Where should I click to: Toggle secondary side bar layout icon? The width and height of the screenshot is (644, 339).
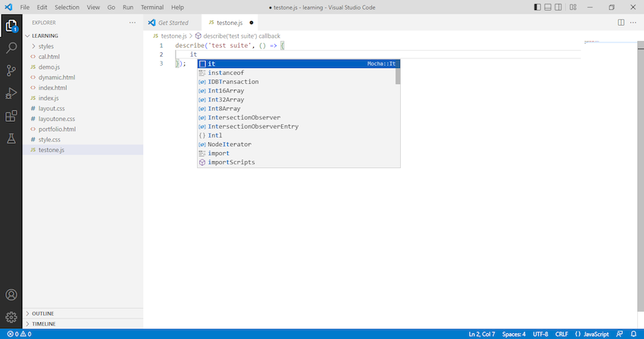(558, 7)
